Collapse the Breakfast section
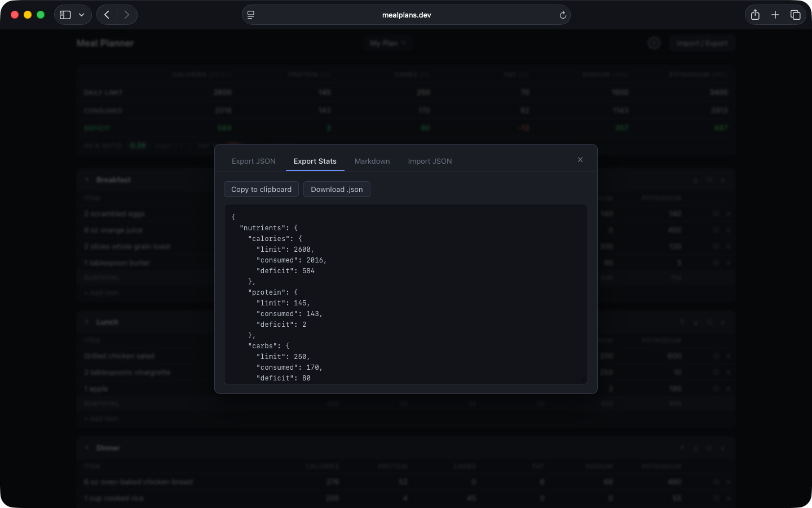The height and width of the screenshot is (508, 812). 87,179
